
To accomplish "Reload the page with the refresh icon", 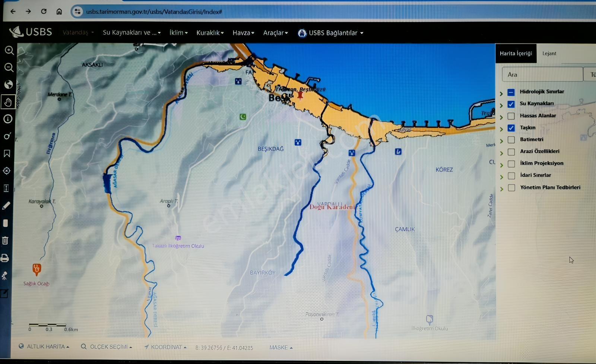I will coord(44,11).
